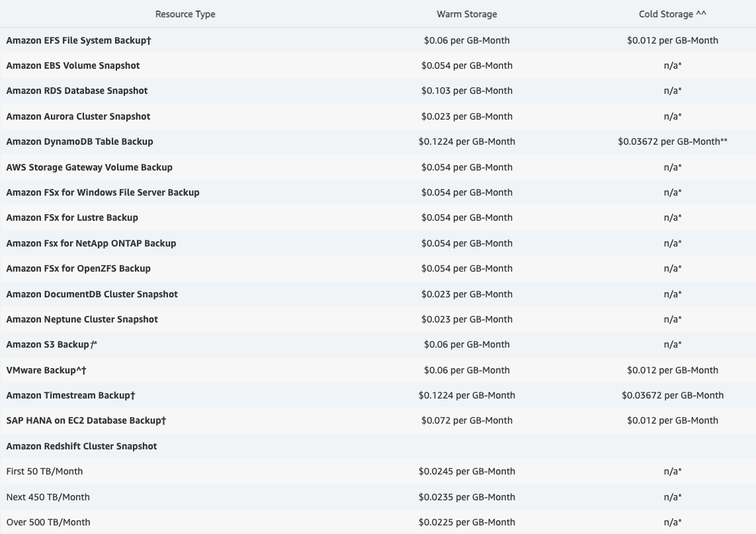This screenshot has width=756, height=534.
Task: Click the $0.103 per GB-Month price
Action: (466, 91)
